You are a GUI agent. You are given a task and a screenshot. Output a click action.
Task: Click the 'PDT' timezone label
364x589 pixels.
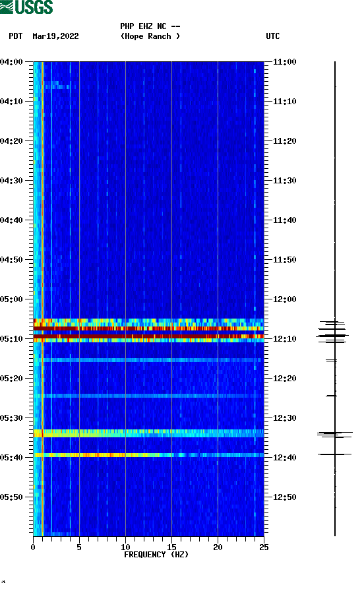(15, 36)
